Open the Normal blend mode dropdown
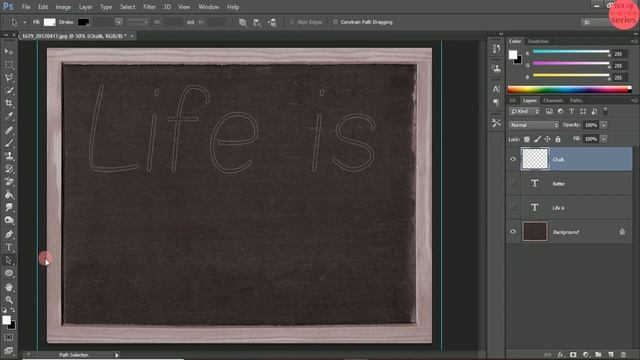 (533, 125)
